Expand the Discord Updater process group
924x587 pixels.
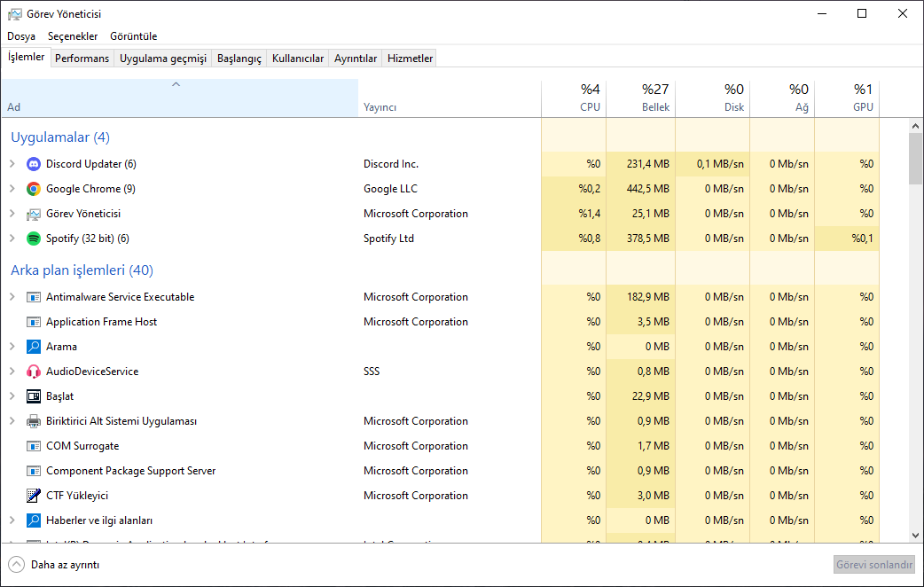tap(12, 164)
